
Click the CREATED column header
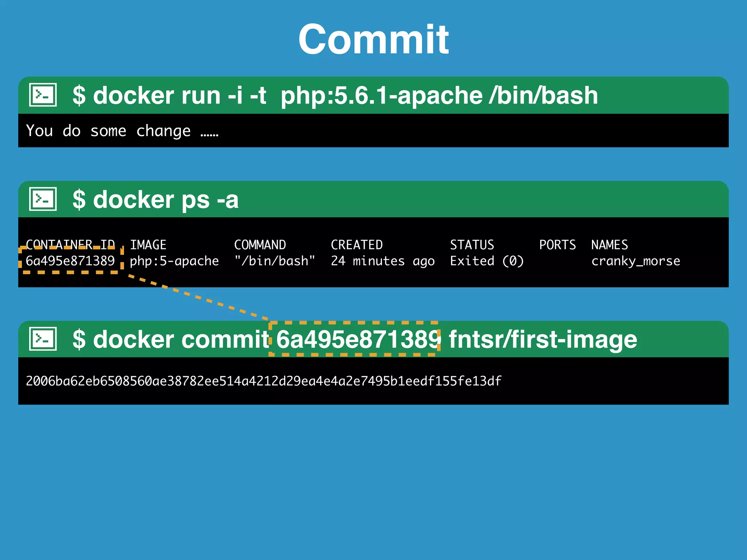tap(357, 245)
